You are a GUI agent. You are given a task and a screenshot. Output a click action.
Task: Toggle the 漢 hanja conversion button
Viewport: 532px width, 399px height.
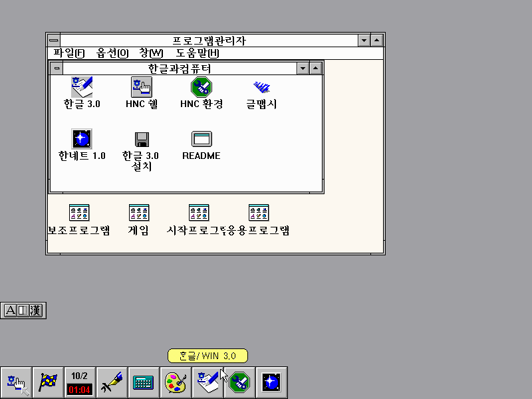pyautogui.click(x=36, y=310)
